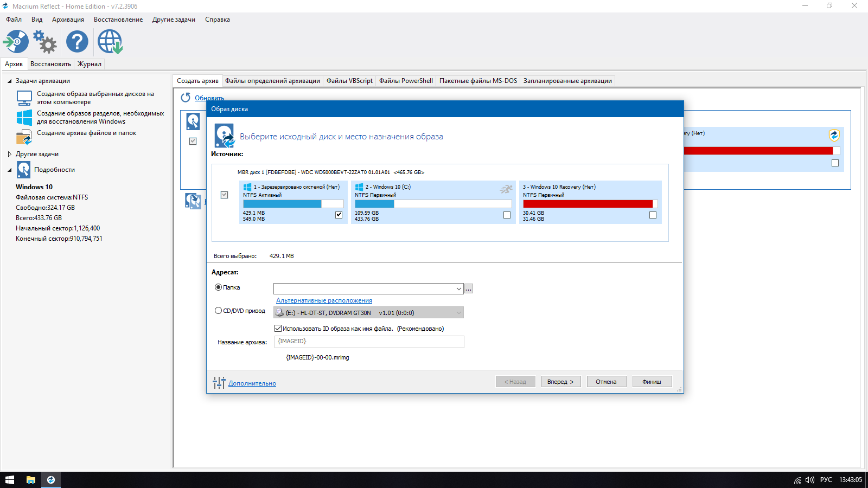Click the Windows logo partition image icon

[x=24, y=118]
